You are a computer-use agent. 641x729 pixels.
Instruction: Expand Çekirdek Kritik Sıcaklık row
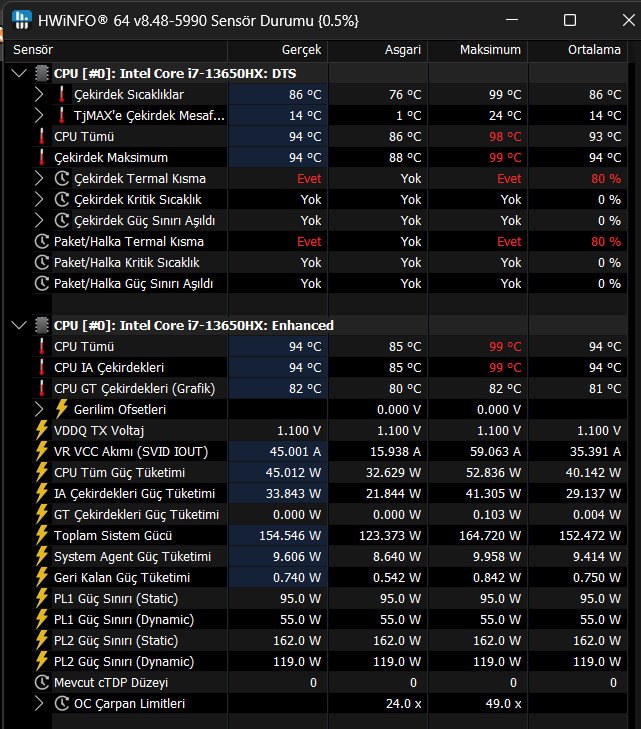click(40, 199)
